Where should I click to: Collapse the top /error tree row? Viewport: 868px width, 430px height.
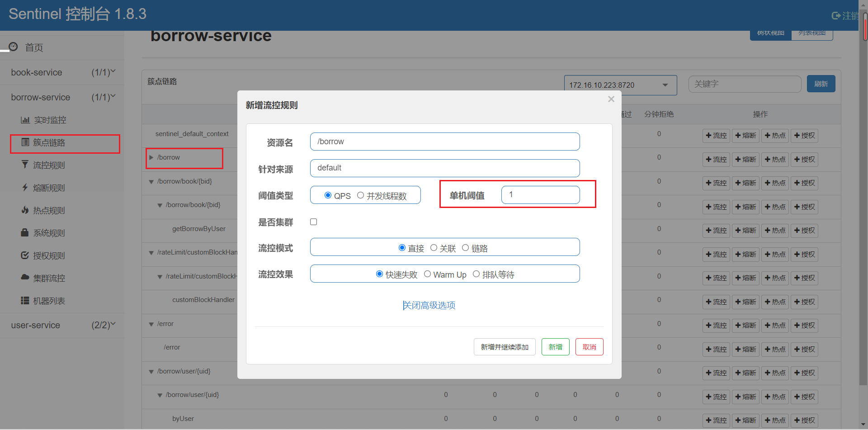pyautogui.click(x=151, y=324)
